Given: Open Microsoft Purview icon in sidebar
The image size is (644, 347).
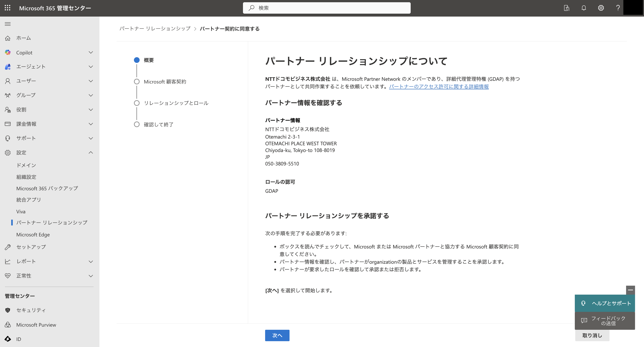Looking at the screenshot, I should click(x=8, y=325).
